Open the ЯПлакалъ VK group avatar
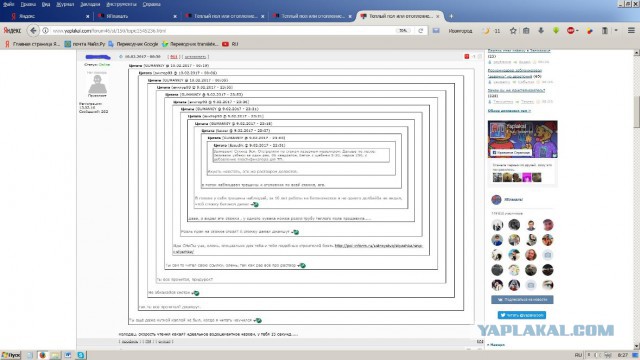This screenshot has height=360, width=640. [x=496, y=200]
